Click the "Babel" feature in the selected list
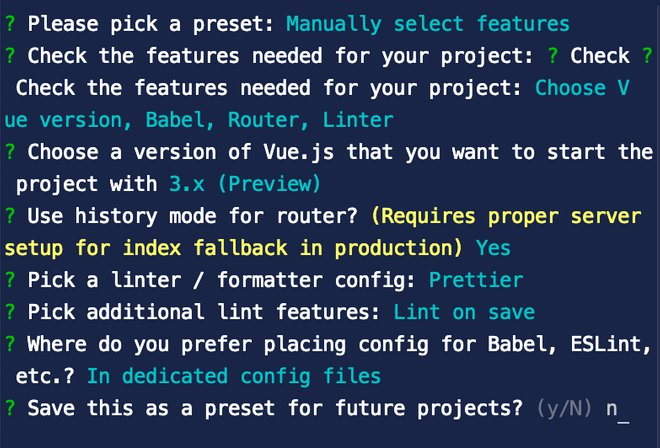The height and width of the screenshot is (448, 660). coord(177,120)
